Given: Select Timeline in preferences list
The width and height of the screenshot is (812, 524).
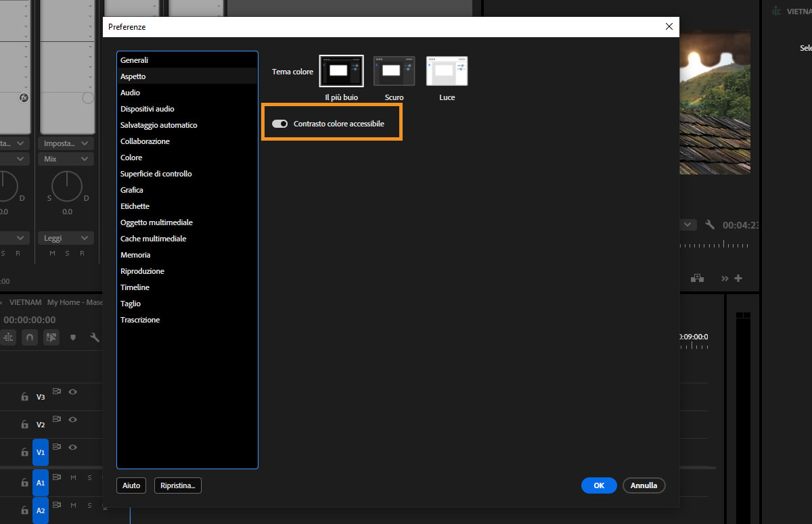Looking at the screenshot, I should 187,287.
